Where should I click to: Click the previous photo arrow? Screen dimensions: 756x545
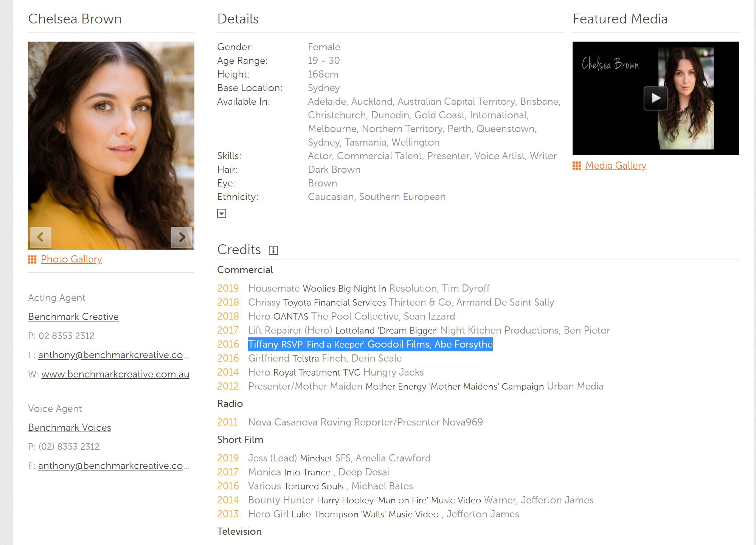[x=40, y=237]
